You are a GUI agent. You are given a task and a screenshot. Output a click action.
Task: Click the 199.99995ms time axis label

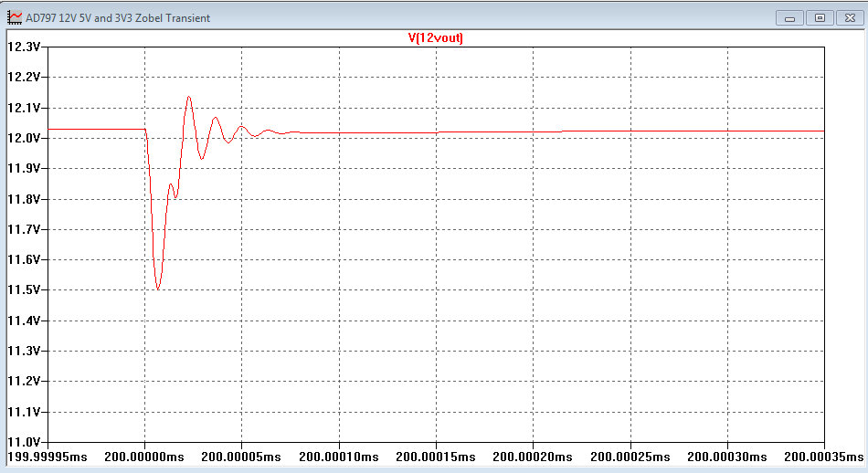(x=47, y=457)
